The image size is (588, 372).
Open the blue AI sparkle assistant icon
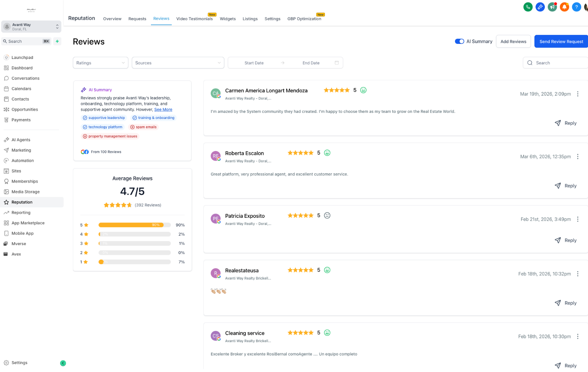tap(540, 7)
